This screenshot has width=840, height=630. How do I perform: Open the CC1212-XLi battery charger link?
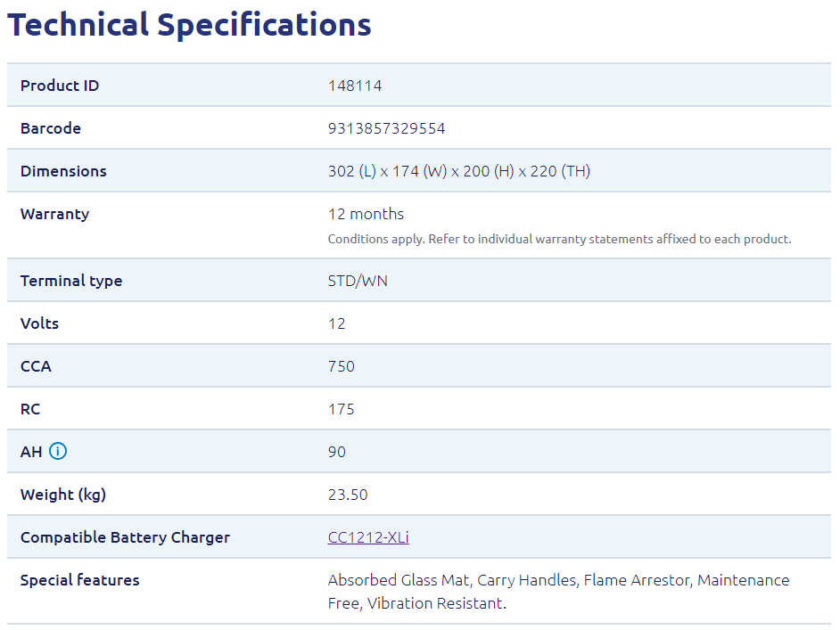(368, 537)
